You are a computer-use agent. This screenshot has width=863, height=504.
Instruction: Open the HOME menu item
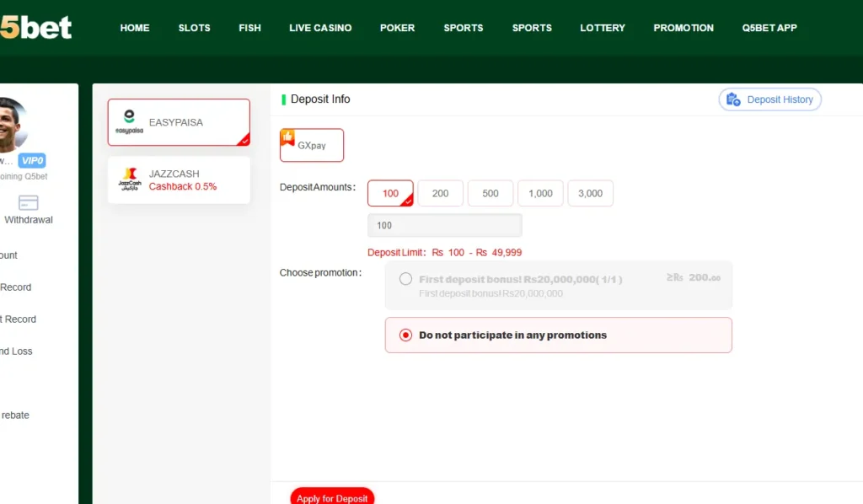click(135, 28)
